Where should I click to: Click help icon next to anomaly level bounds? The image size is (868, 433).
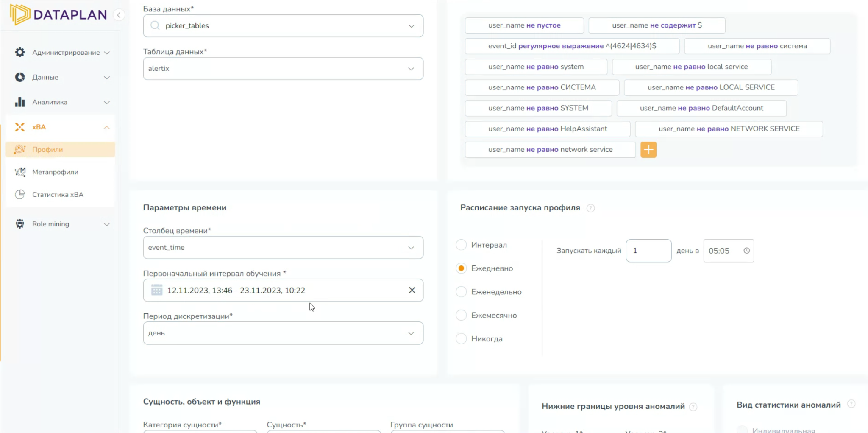tap(693, 407)
